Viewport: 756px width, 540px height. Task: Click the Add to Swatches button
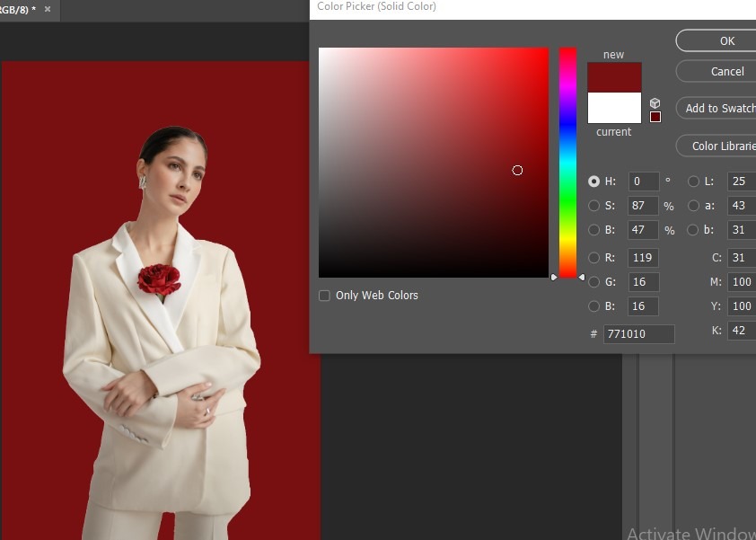pos(718,108)
